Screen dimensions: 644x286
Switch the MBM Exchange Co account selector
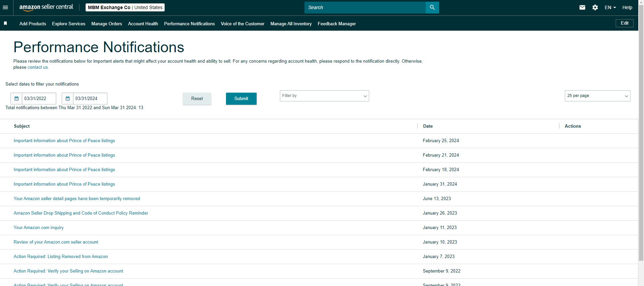[125, 7]
